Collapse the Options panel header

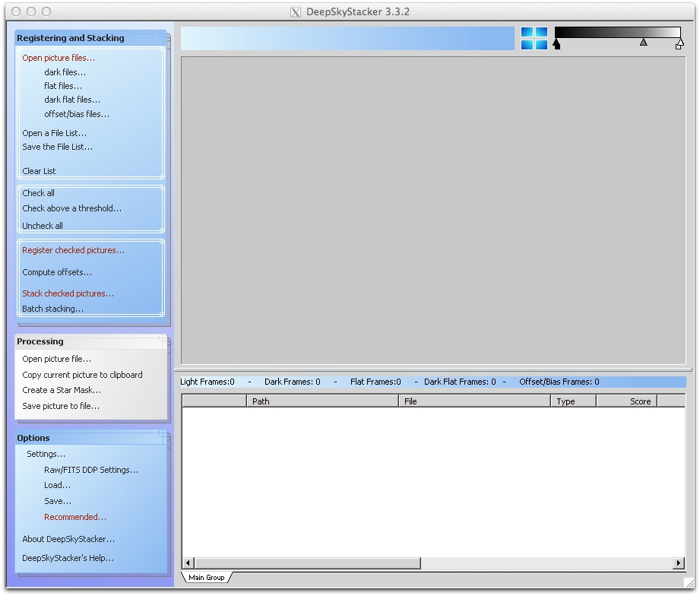(91, 438)
